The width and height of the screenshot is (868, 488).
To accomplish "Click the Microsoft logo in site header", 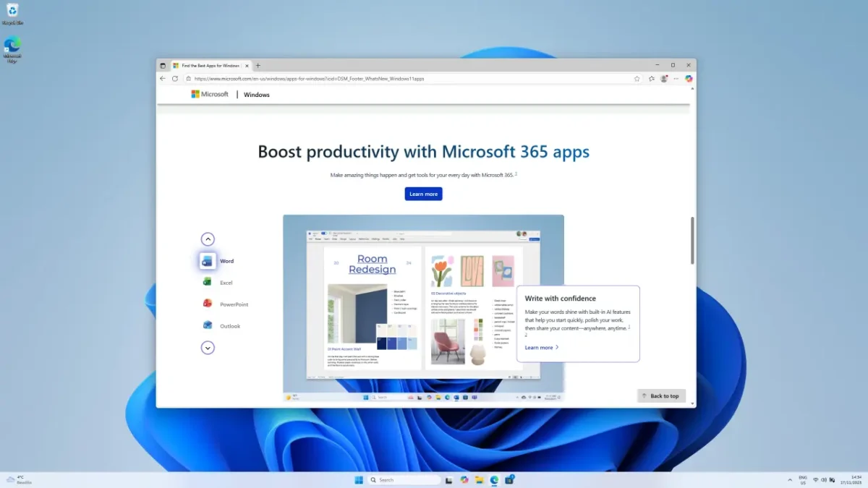I will click(x=210, y=94).
